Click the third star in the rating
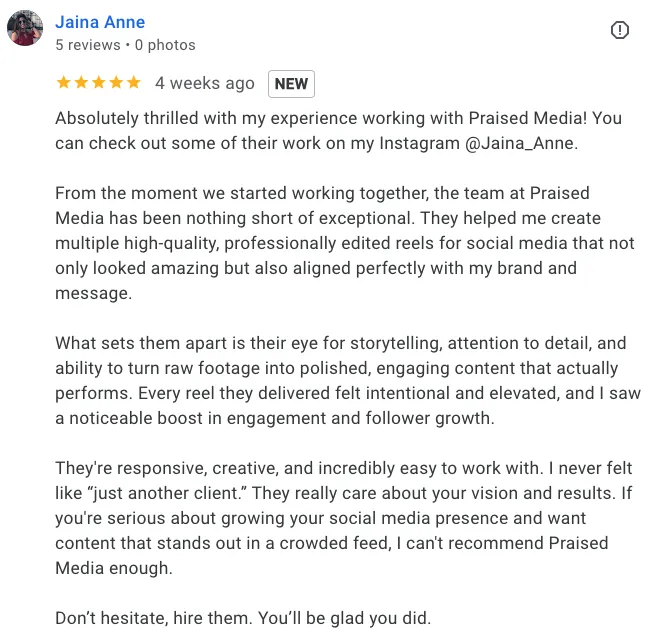The width and height of the screenshot is (662, 641). [x=98, y=83]
